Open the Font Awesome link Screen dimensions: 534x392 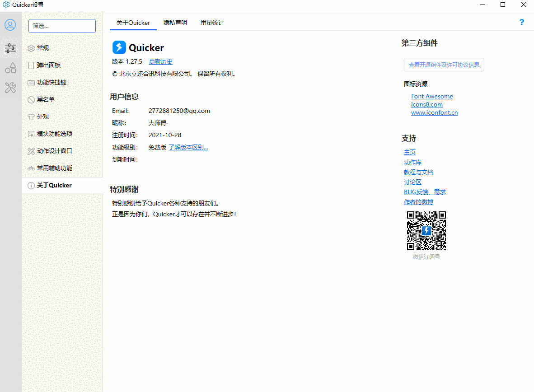coord(431,96)
